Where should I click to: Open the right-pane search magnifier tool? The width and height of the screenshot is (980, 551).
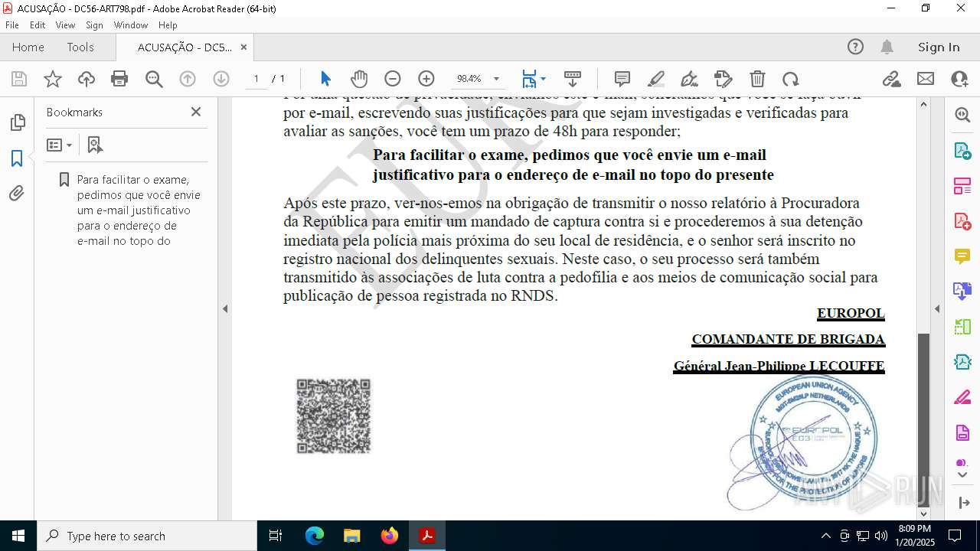962,115
